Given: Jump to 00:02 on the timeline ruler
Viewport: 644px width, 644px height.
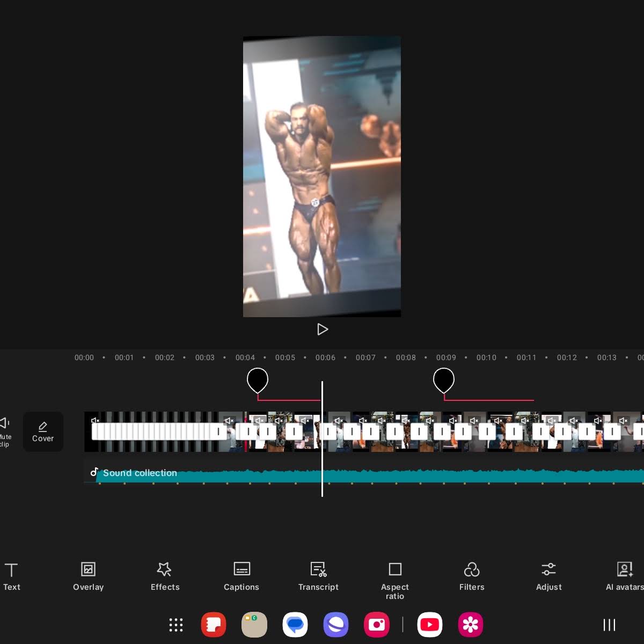Looking at the screenshot, I should pos(165,357).
